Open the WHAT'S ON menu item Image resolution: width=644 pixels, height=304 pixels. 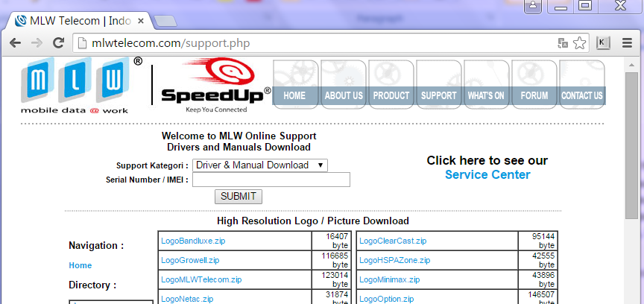486,95
